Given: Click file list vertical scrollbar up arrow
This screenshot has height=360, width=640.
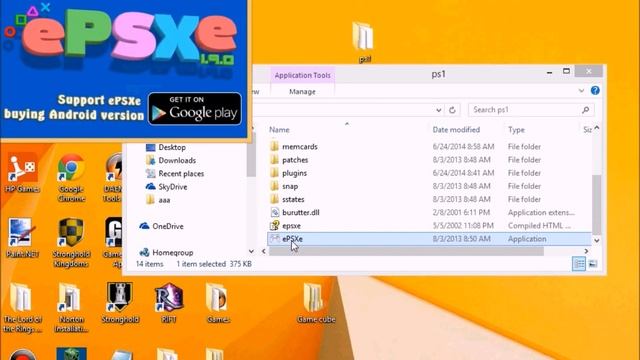Looking at the screenshot, I should coord(597,128).
